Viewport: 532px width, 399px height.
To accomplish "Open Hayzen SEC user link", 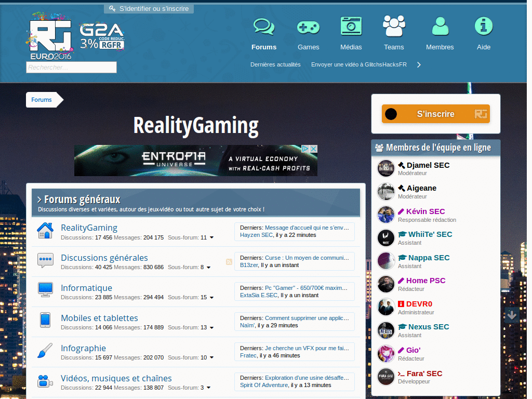I will (x=256, y=235).
